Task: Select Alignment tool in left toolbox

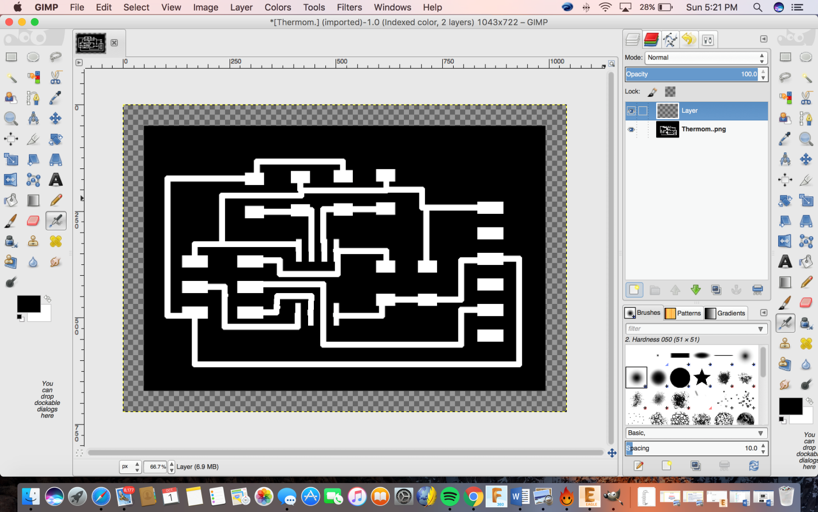Action: tap(11, 139)
